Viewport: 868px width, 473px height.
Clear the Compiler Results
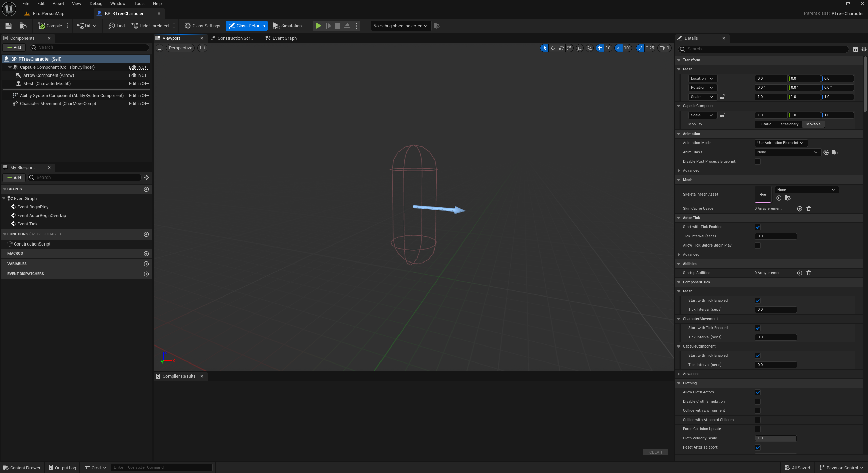click(x=656, y=452)
